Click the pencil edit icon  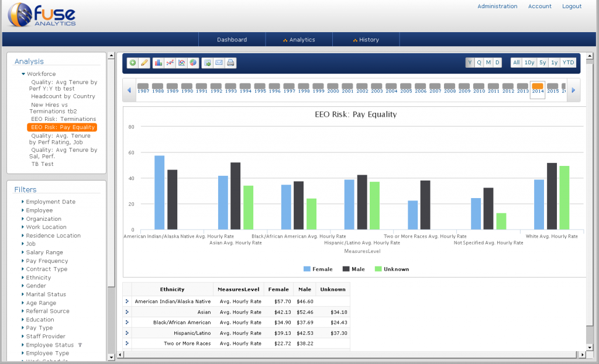tap(144, 63)
